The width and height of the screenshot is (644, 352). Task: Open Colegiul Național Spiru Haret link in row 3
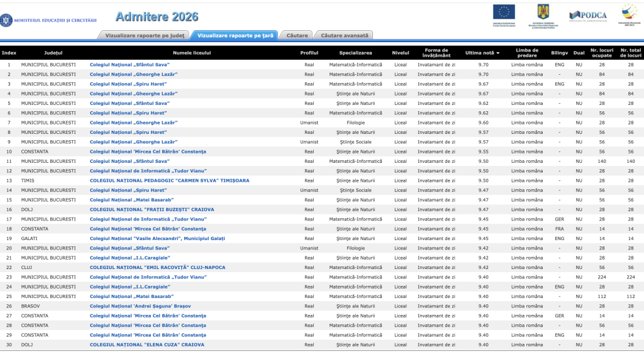coord(128,84)
